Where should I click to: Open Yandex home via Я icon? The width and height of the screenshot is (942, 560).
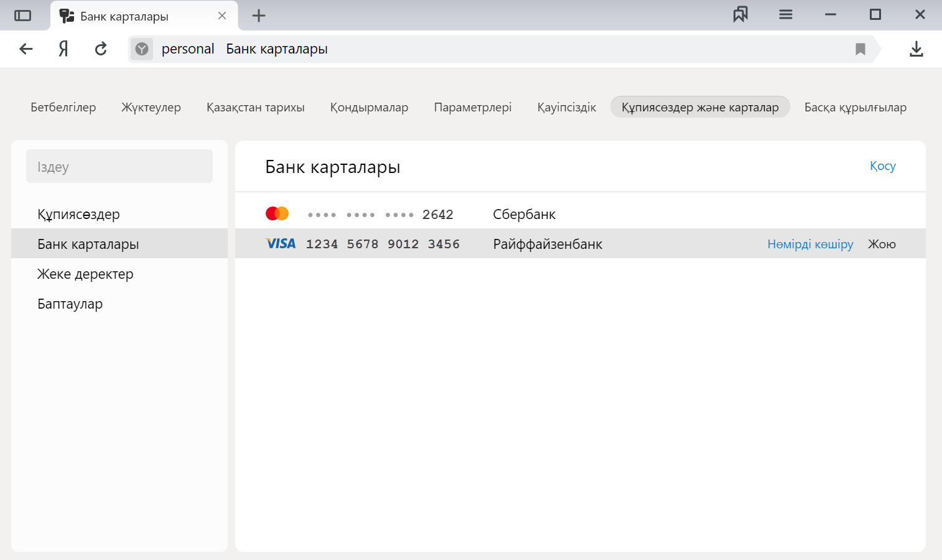click(63, 49)
